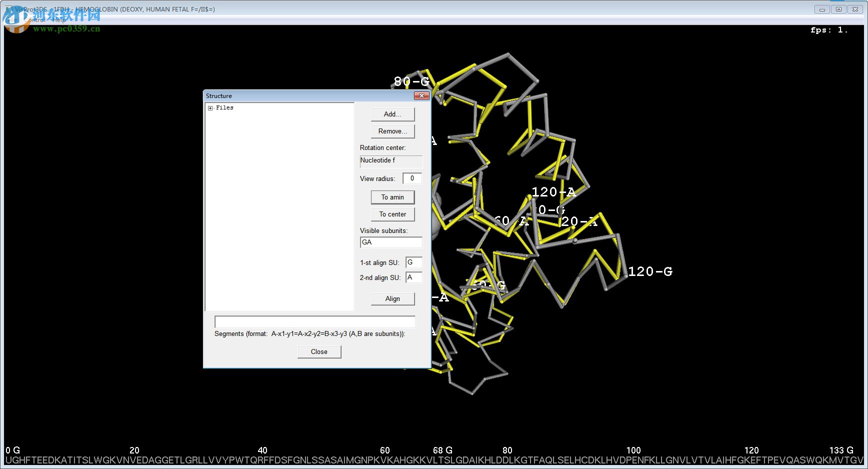Close the VisProt3DS main window
Screen dimensions: 868x469
coord(855,9)
